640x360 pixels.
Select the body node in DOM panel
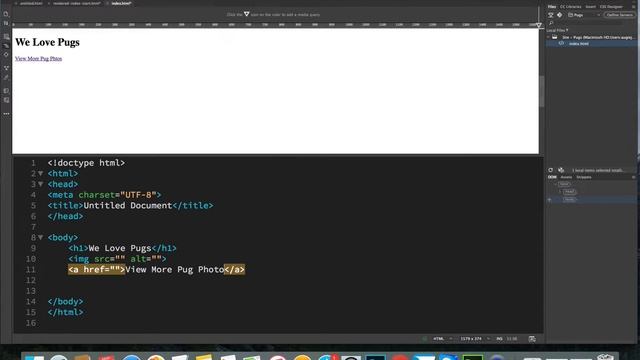(569, 200)
